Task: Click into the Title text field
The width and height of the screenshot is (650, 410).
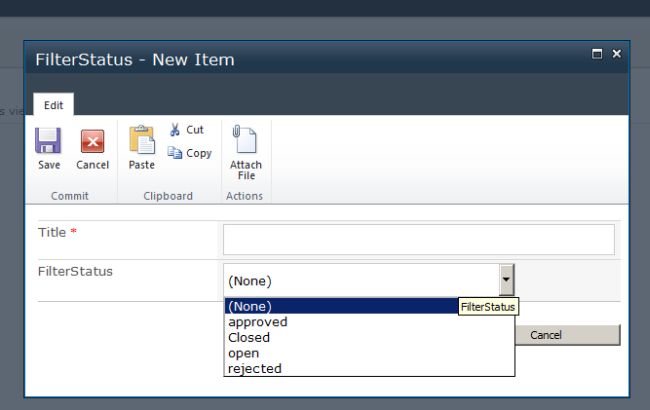Action: (418, 239)
